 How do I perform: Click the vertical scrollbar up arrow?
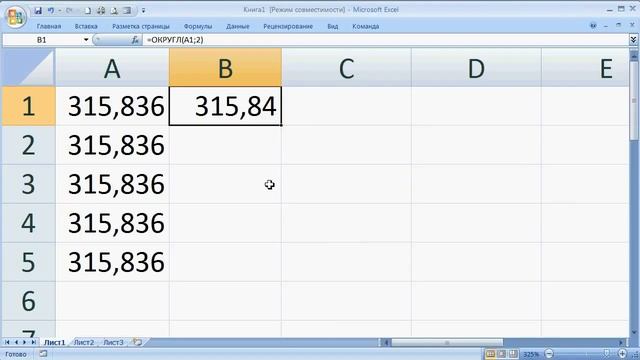[633, 55]
